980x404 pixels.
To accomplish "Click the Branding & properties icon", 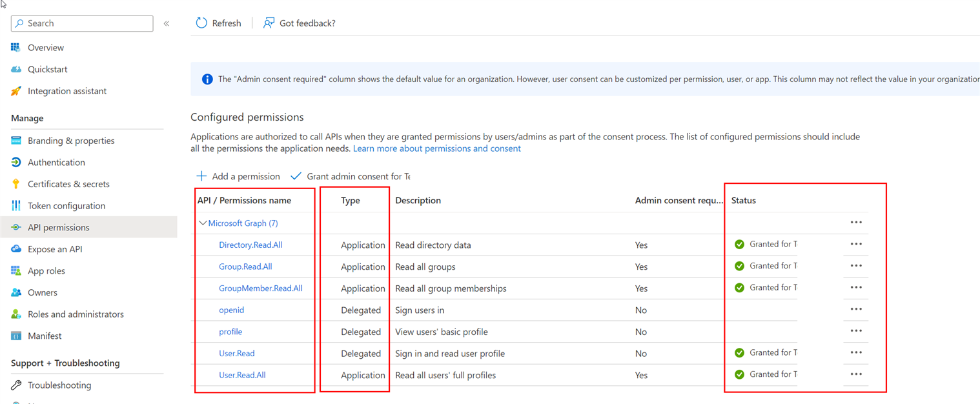I will click(x=16, y=141).
